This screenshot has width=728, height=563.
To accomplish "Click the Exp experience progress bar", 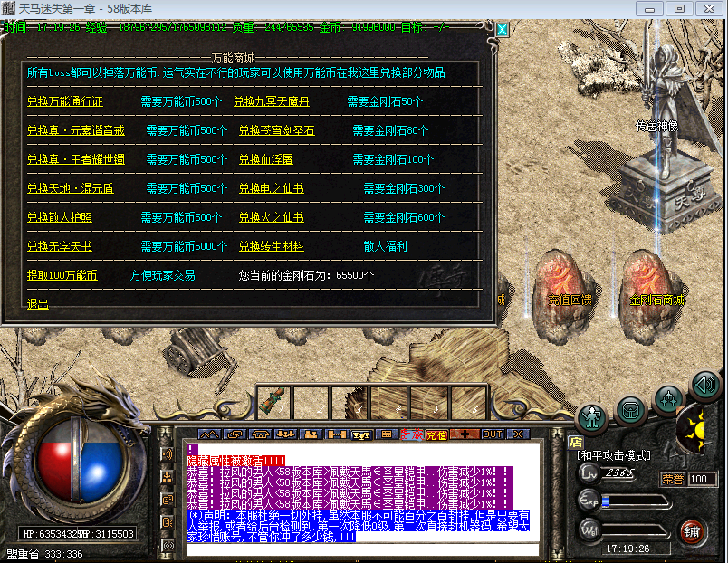I will coord(636,501).
